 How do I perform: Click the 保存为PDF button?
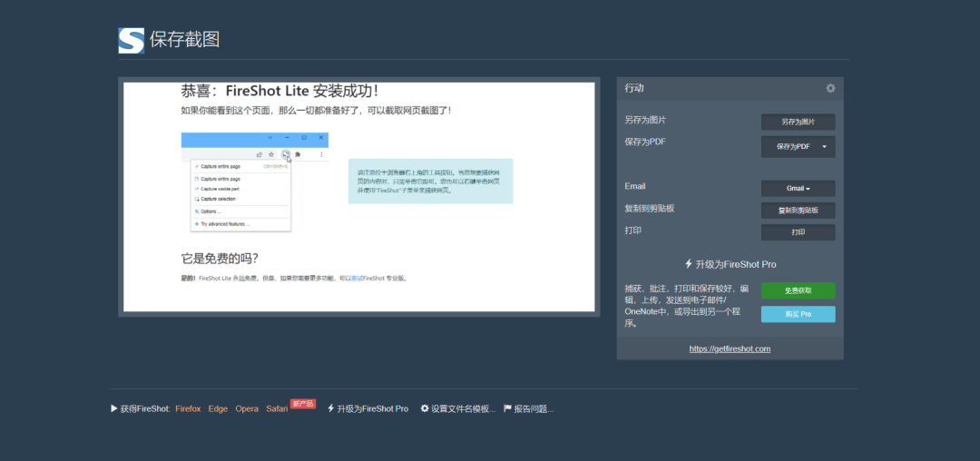tap(792, 147)
